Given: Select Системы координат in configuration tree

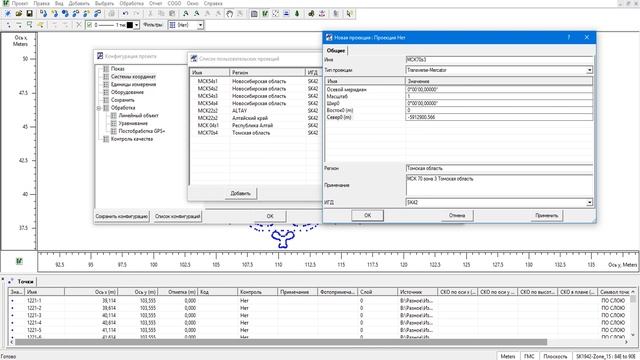Looking at the screenshot, I should tap(133, 77).
